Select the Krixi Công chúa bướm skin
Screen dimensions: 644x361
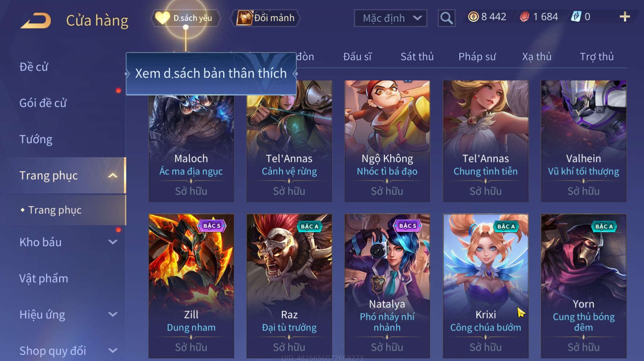point(486,286)
